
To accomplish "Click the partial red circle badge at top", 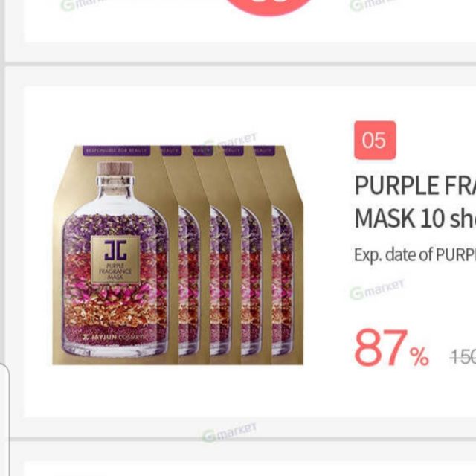I will [x=269, y=7].
